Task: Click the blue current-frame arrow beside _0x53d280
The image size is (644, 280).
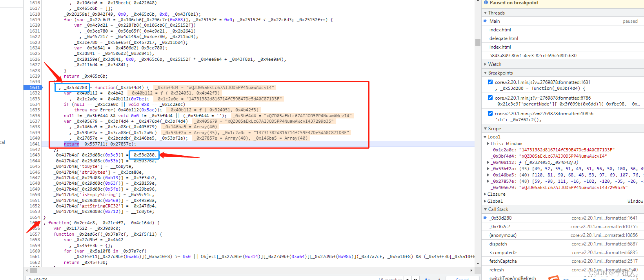Action: [x=485, y=218]
